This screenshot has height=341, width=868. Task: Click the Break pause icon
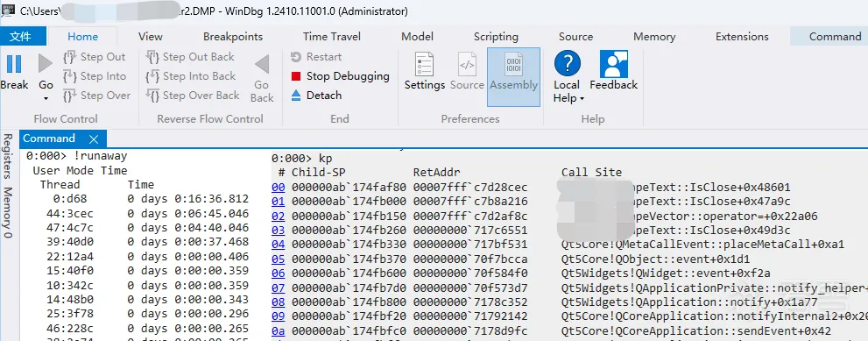point(14,64)
